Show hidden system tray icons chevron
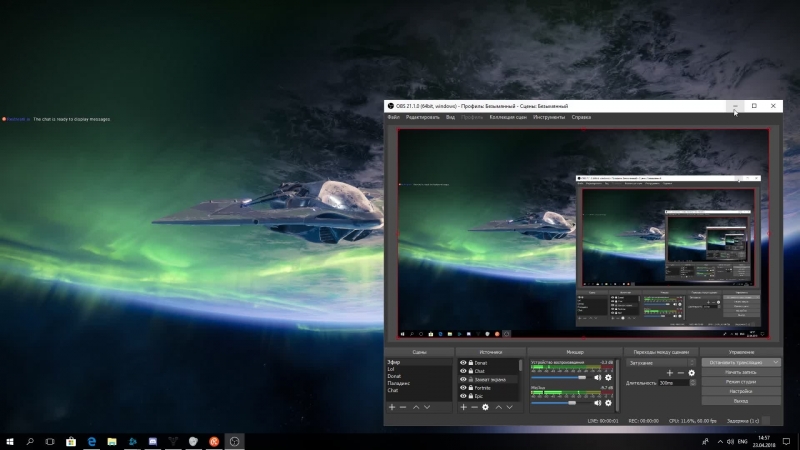Image resolution: width=800 pixels, height=450 pixels. click(720, 441)
